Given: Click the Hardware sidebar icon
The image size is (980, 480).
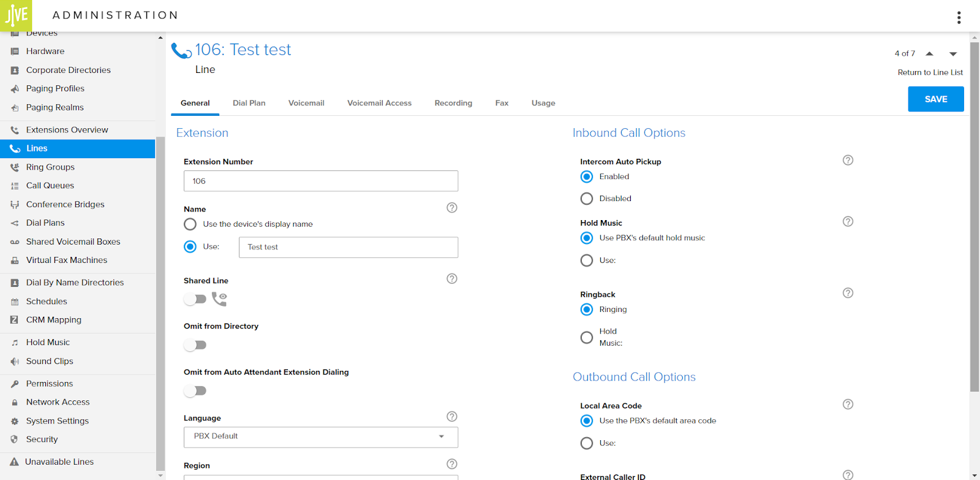Looking at the screenshot, I should (x=15, y=51).
